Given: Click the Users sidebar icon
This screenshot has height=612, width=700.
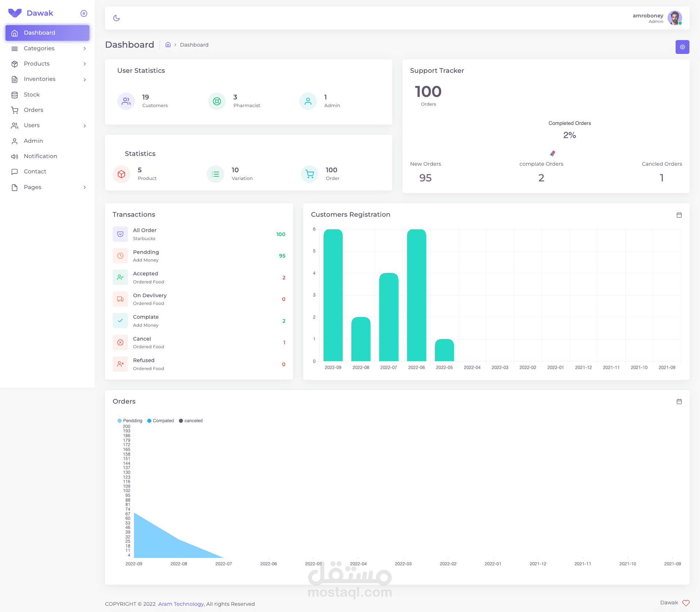Looking at the screenshot, I should [x=15, y=126].
